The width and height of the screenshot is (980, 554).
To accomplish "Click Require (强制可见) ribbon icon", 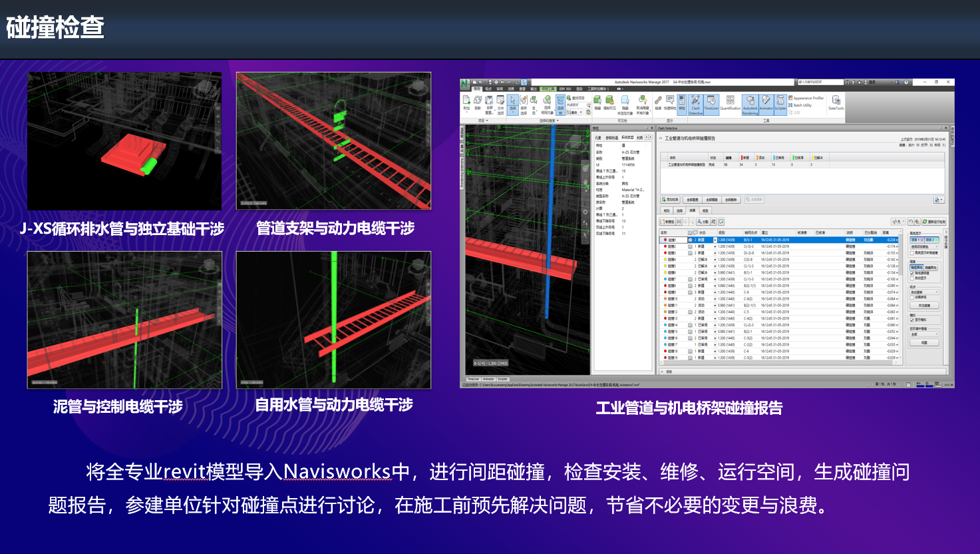I will (609, 102).
